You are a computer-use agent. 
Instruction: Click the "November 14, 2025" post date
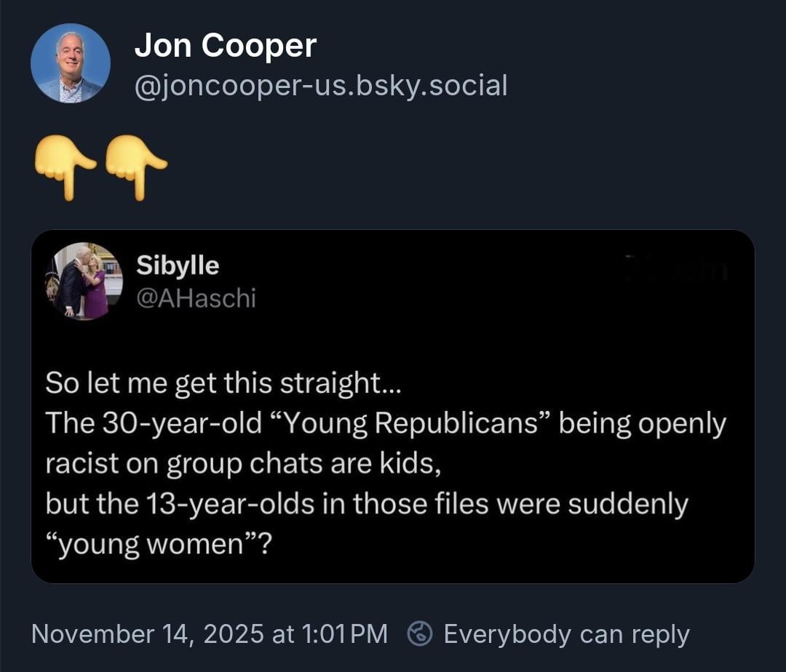pos(148,634)
